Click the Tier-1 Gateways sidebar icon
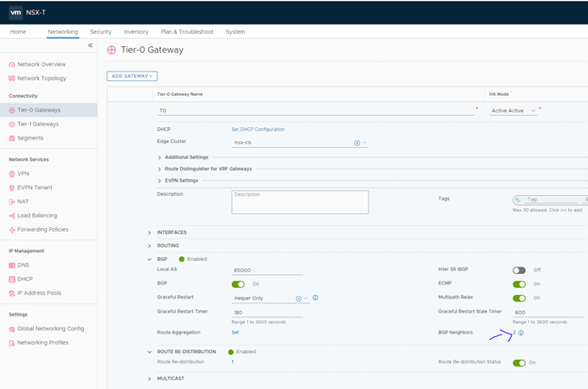Screen dimensions: 588x389 (x=12, y=124)
